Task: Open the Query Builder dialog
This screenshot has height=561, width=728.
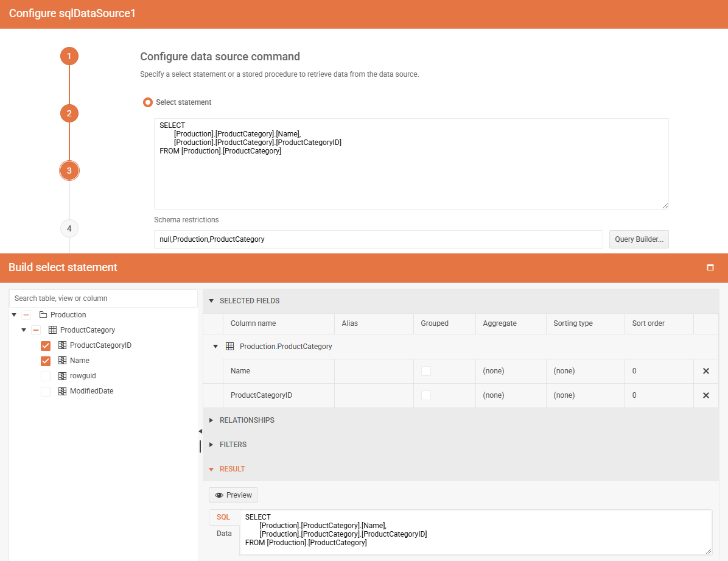Action: 639,239
